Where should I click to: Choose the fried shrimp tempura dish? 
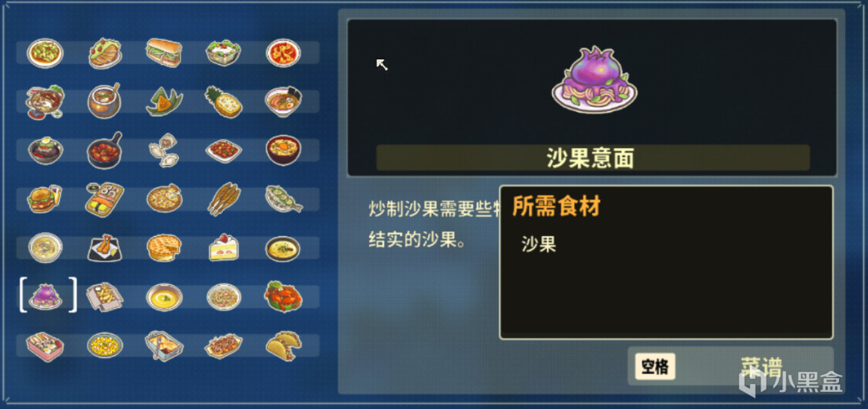(x=104, y=247)
